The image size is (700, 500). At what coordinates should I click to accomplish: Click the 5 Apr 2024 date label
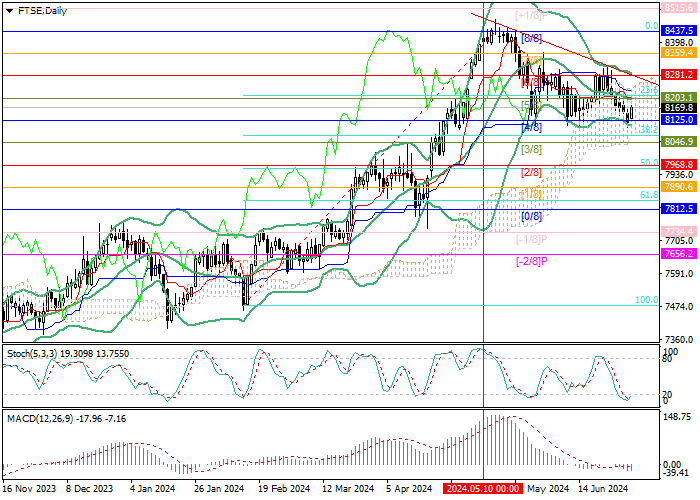409,489
